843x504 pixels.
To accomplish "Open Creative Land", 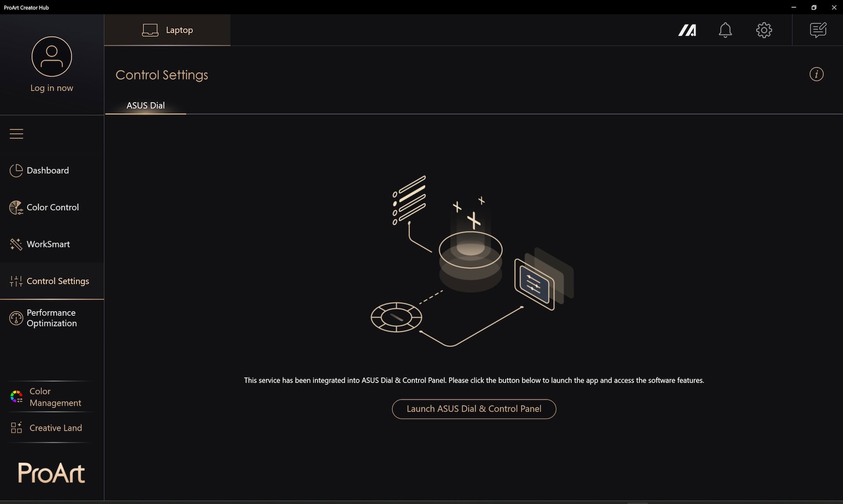I will 52,428.
